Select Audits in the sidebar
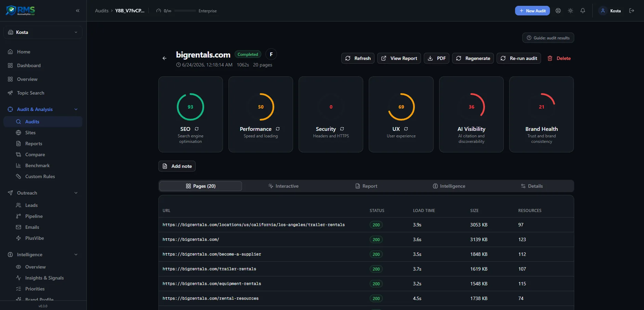644x310 pixels. tap(43, 122)
